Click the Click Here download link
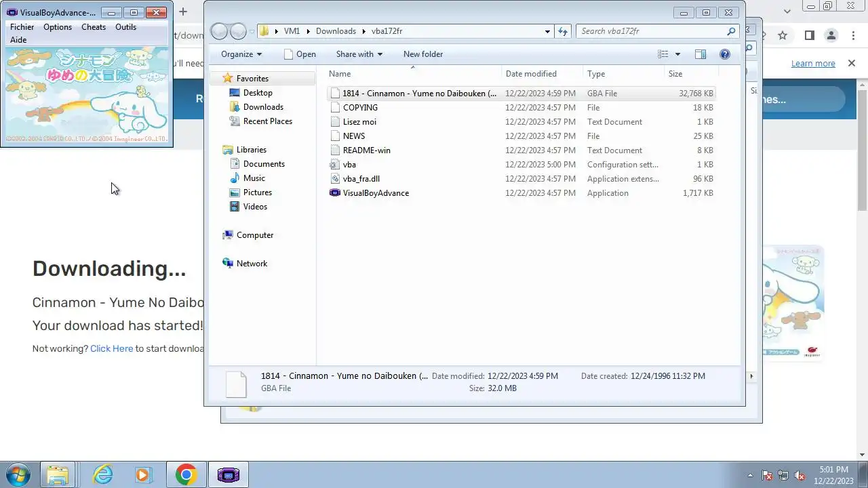 point(111,348)
